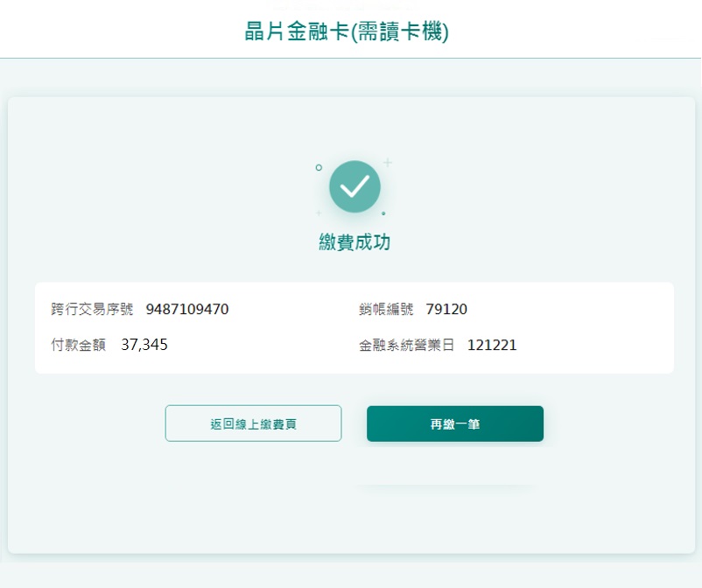The height and width of the screenshot is (588, 702).
Task: Click the small circle decoration beside the checkmark
Action: click(x=319, y=167)
